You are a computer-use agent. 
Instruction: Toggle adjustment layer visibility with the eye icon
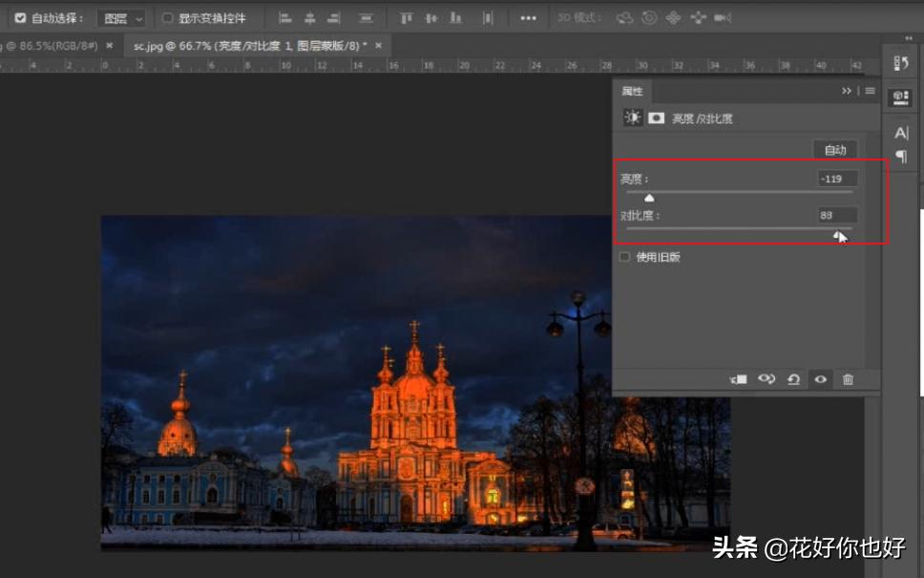(820, 379)
